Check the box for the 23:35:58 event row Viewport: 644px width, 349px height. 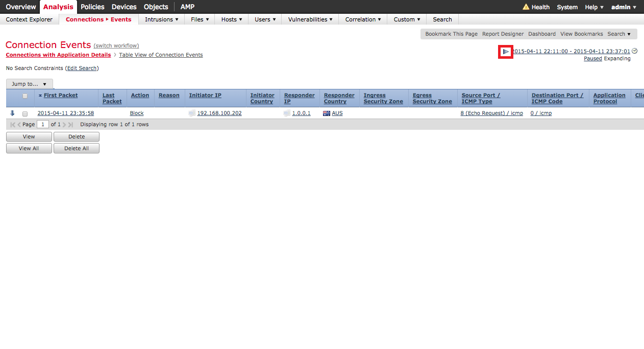click(x=25, y=114)
